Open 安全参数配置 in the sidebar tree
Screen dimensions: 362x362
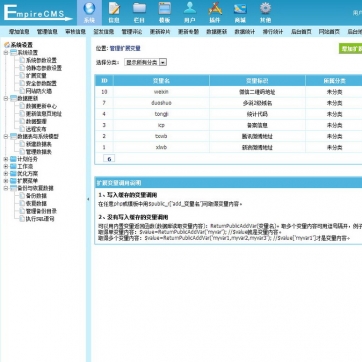pos(41,83)
